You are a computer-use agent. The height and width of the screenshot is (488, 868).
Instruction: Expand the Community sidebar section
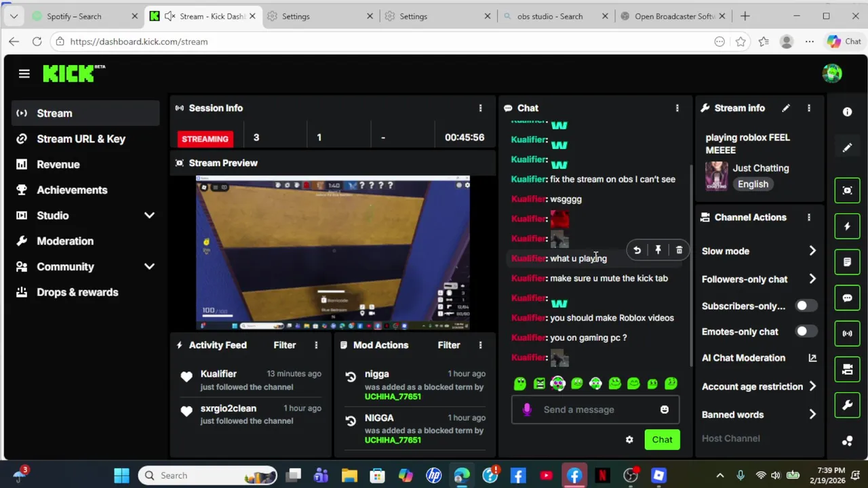pyautogui.click(x=149, y=266)
